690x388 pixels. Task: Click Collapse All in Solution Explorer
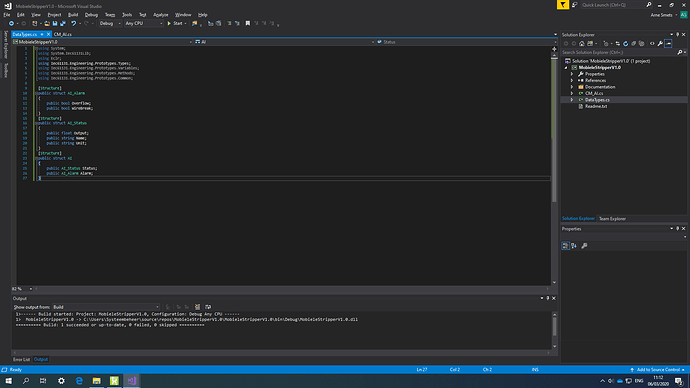pyautogui.click(x=634, y=44)
